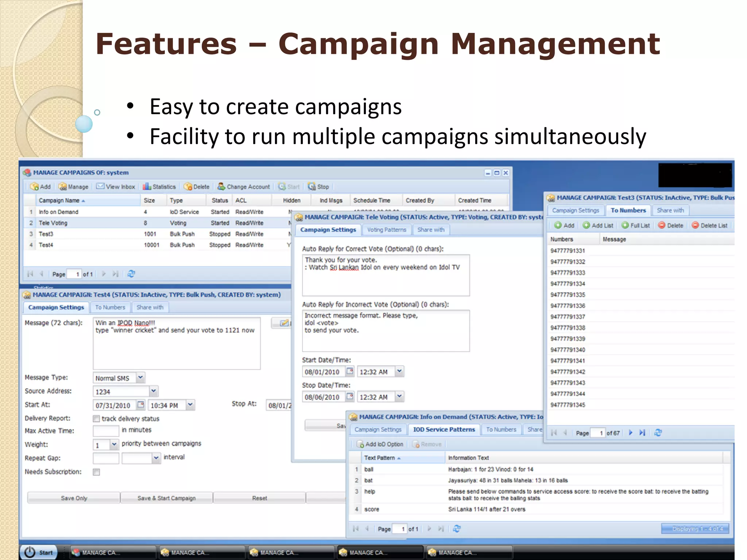
Task: Click Add in Manage Campaigns toolbar
Action: 40,187
